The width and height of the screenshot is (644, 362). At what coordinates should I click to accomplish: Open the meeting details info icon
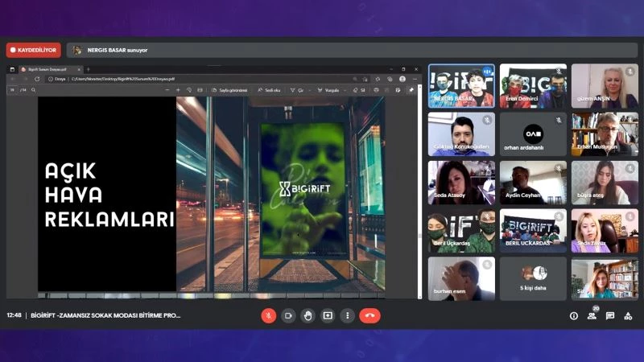(574, 316)
